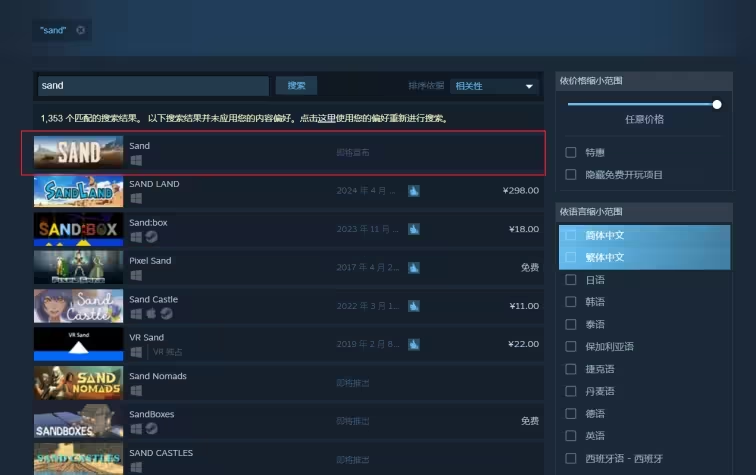The width and height of the screenshot is (756, 475).
Task: Click the SAND LAND capsule thumbnail
Action: (x=79, y=191)
